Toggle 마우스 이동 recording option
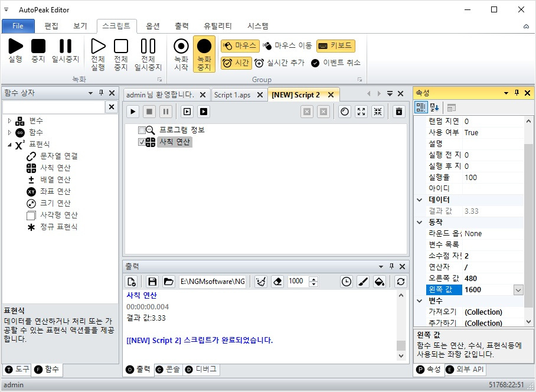This screenshot has height=392, width=536. tap(287, 45)
